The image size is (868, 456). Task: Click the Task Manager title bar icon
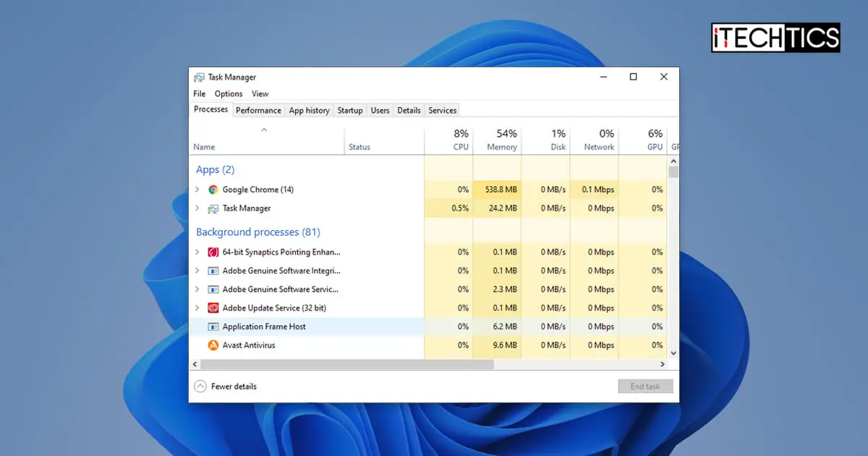click(x=199, y=77)
